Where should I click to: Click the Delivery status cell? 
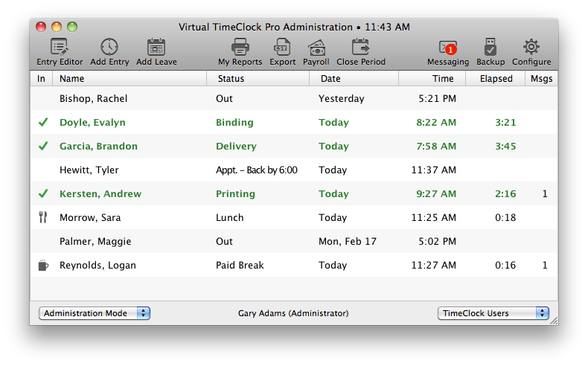pyautogui.click(x=236, y=146)
